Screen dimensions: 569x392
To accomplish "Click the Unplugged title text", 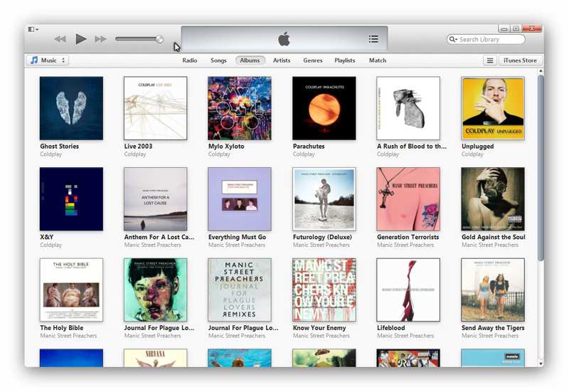I will [477, 147].
